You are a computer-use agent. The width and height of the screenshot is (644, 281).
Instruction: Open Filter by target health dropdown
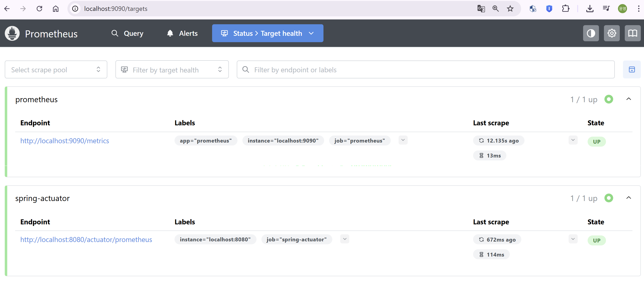point(172,70)
